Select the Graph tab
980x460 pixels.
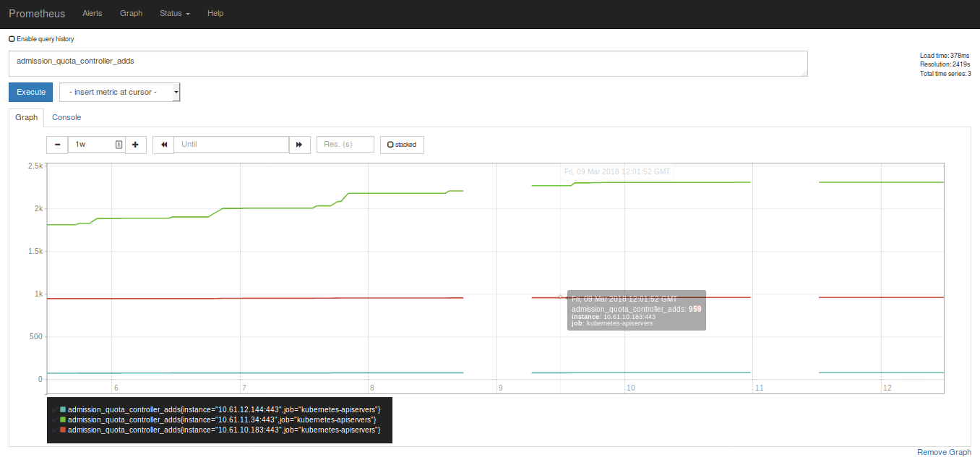(x=26, y=117)
